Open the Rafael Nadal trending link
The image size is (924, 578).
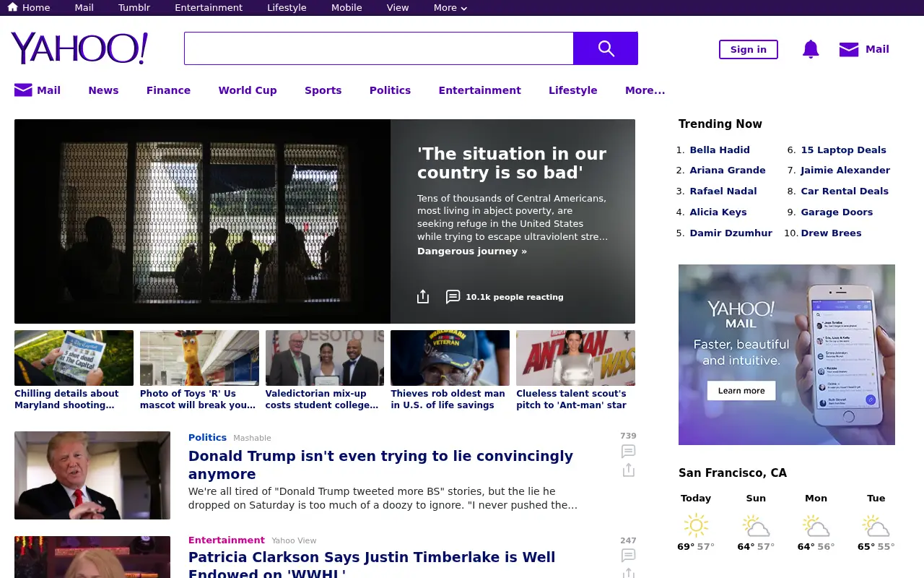click(723, 191)
